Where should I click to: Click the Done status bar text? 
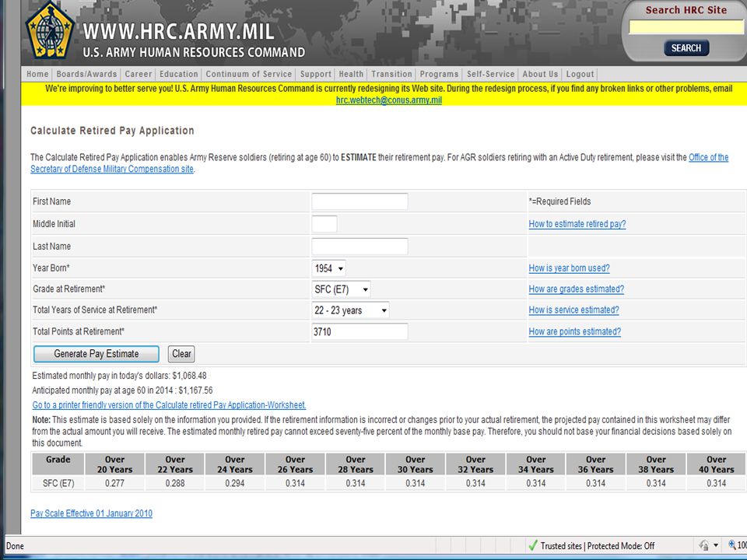pyautogui.click(x=15, y=546)
